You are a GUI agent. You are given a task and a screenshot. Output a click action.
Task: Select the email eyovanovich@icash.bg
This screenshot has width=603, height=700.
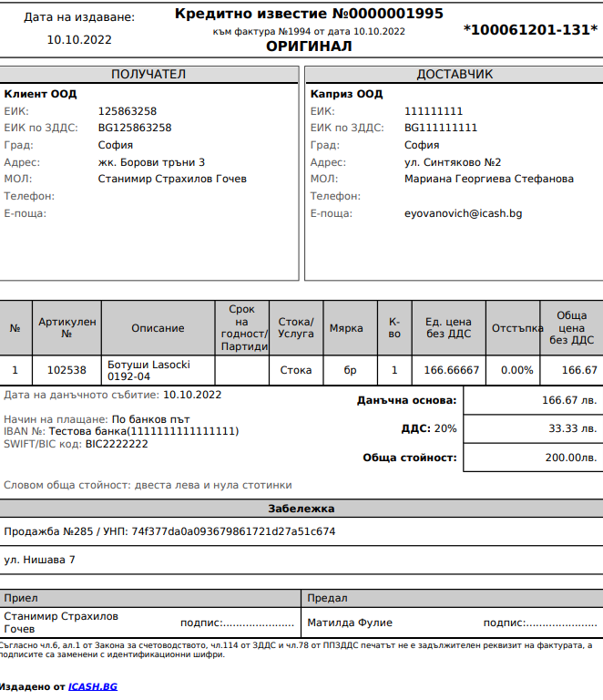tap(463, 213)
